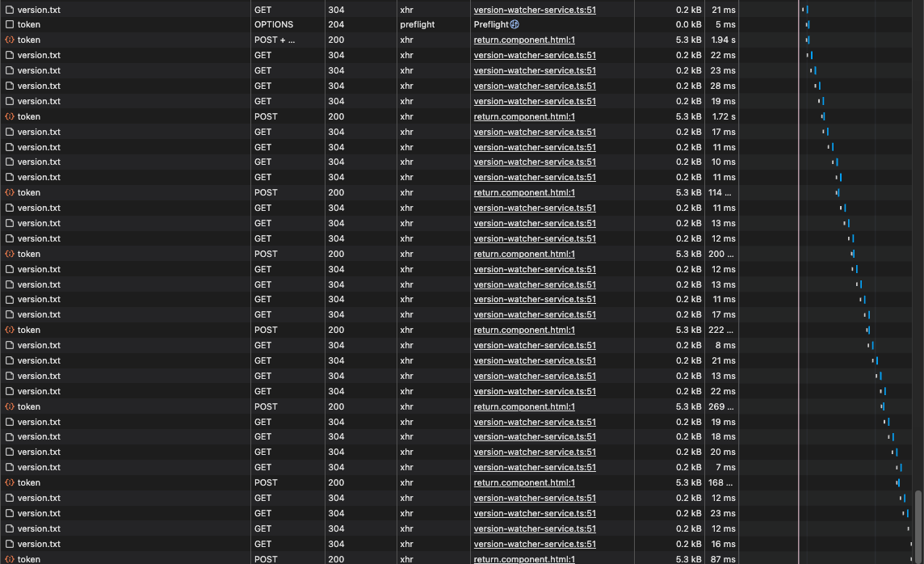Open return.component.html:1 link in the 1.94 s row
Image resolution: width=924 pixels, height=564 pixels.
pos(524,40)
